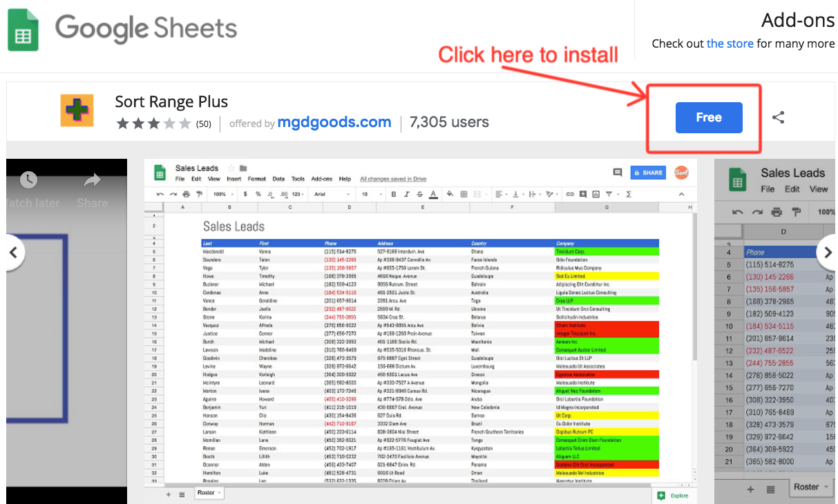Click the share icon beside the Free button
Screen dimensions: 838x504
(x=779, y=117)
